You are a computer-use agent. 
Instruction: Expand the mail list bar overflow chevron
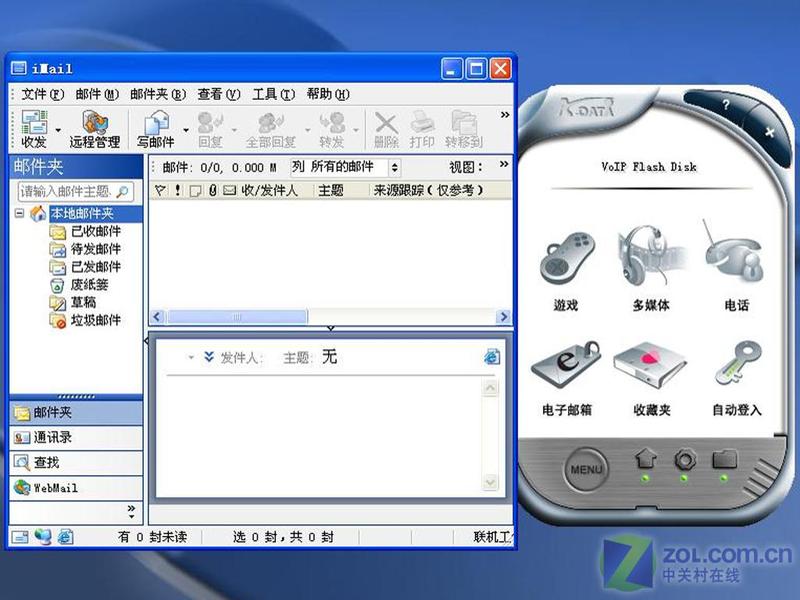504,164
